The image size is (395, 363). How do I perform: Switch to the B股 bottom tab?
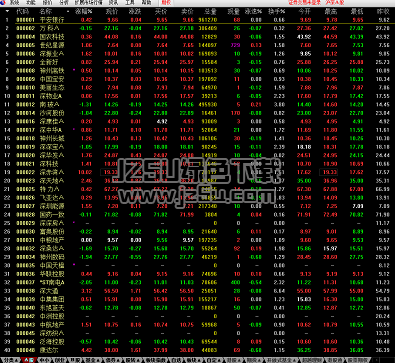coord(75,360)
